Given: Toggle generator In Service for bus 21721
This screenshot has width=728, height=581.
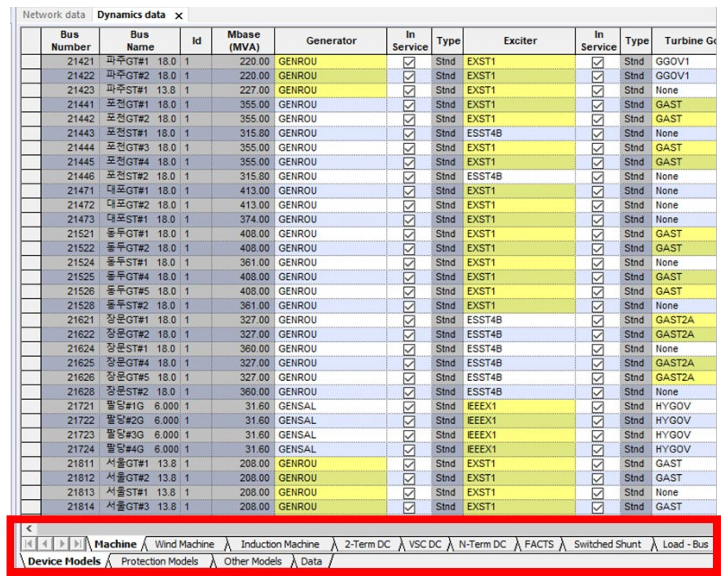Looking at the screenshot, I should 409,407.
